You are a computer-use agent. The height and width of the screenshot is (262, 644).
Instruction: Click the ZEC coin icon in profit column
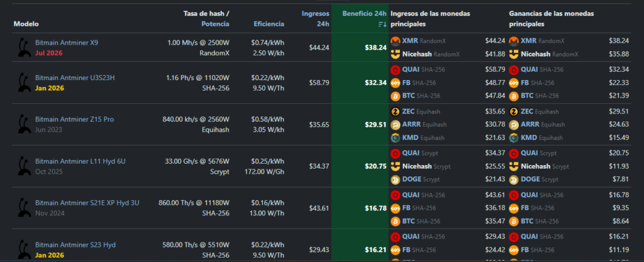(514, 111)
